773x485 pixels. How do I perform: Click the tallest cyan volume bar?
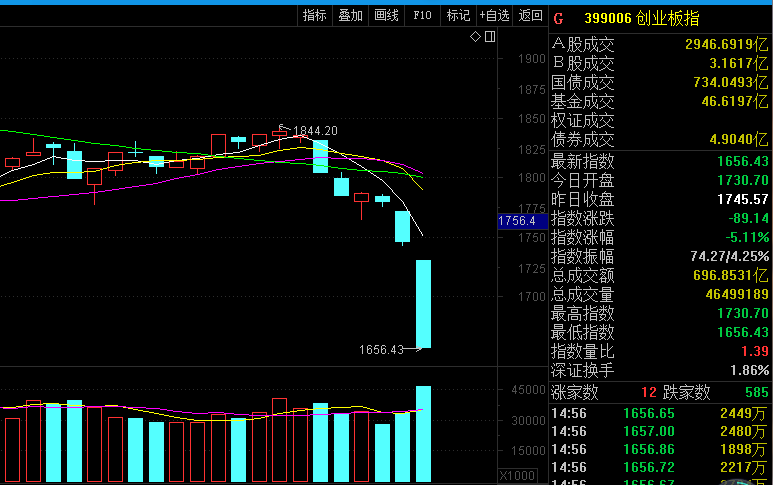tap(423, 434)
